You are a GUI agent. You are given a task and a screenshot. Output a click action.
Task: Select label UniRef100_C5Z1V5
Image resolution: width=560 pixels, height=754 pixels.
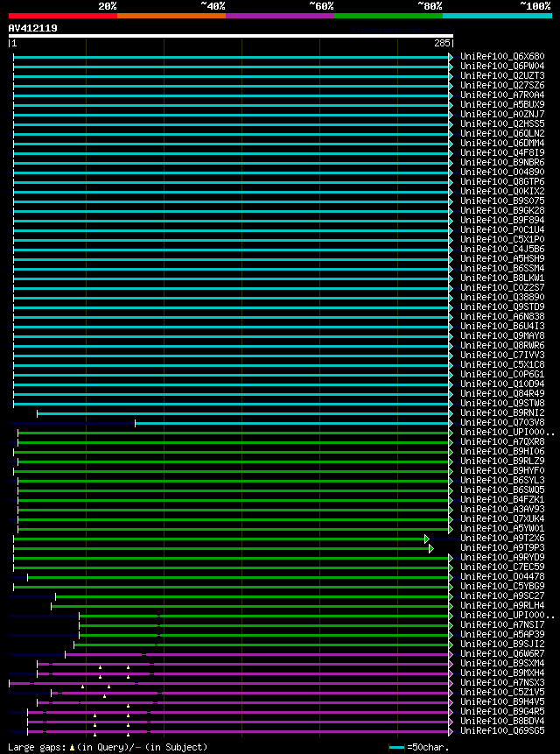(x=502, y=692)
